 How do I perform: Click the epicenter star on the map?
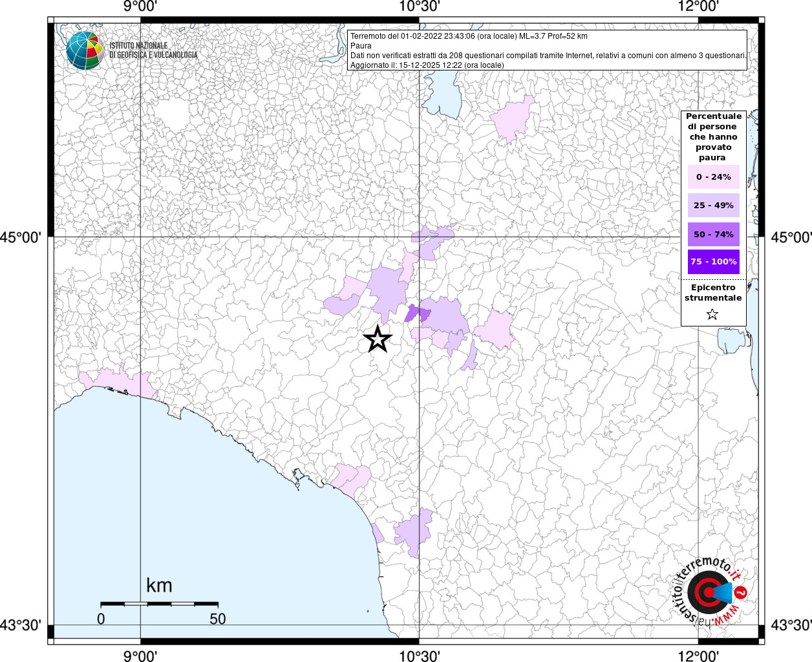[378, 339]
